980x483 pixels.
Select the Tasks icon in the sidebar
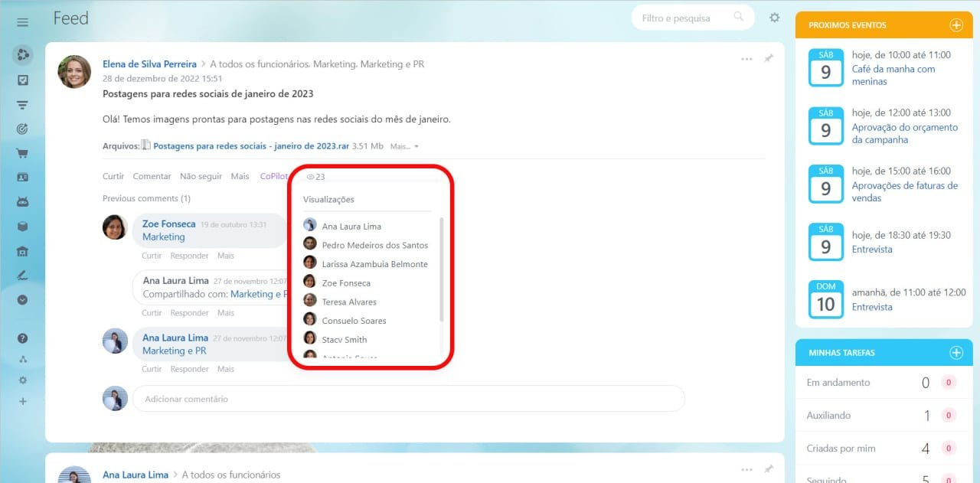[x=22, y=80]
